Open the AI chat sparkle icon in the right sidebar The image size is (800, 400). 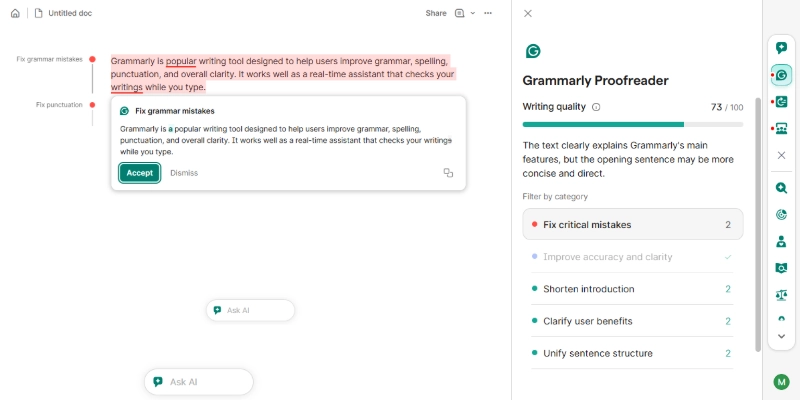click(781, 48)
